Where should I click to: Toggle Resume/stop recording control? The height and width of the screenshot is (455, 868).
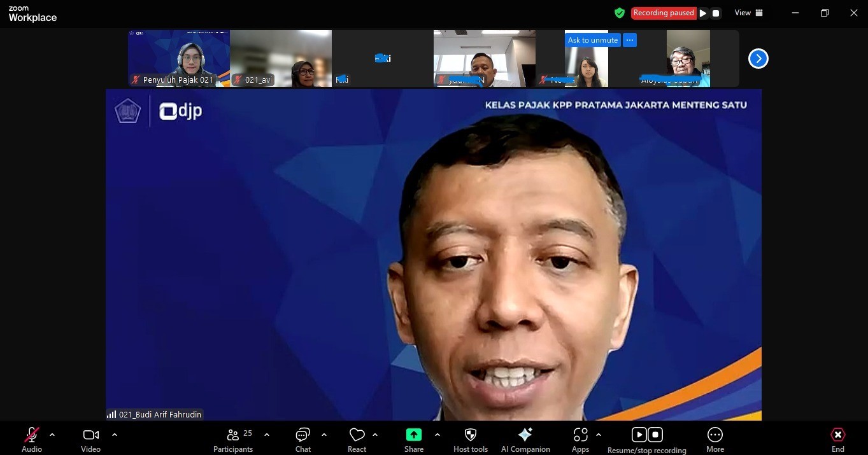pyautogui.click(x=646, y=435)
